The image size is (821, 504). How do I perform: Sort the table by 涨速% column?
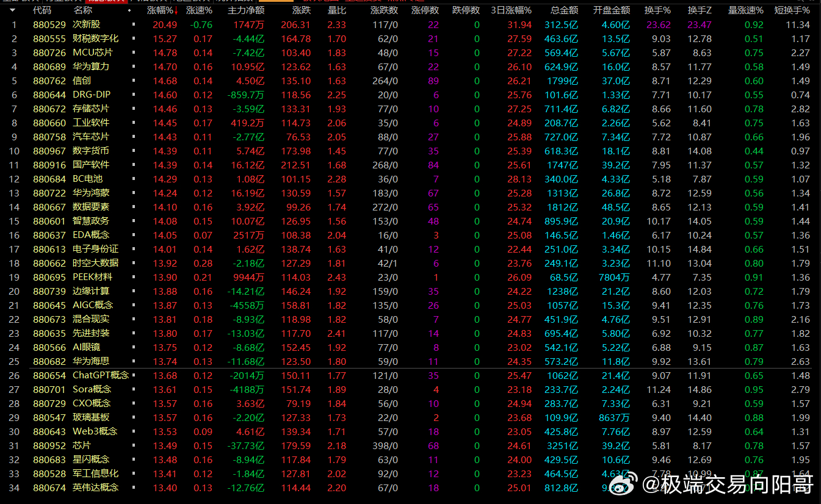pos(200,10)
